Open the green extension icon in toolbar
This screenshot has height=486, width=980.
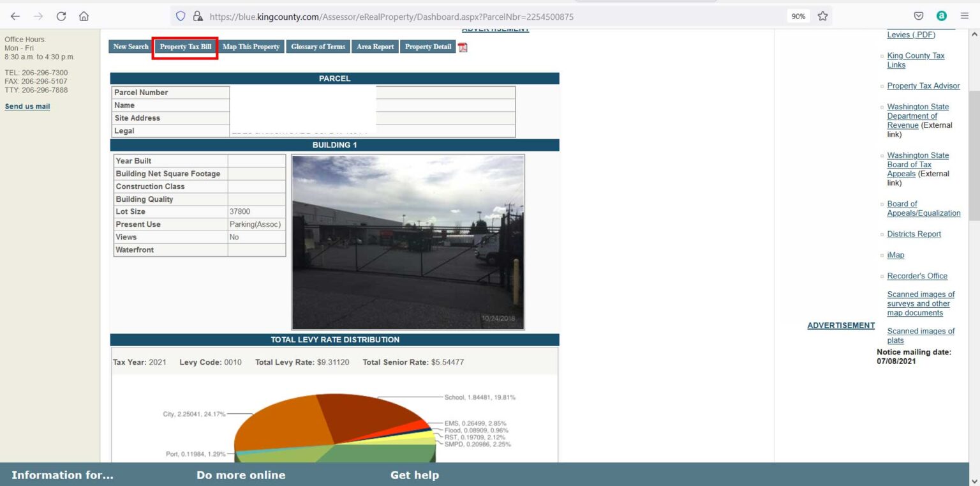[x=941, y=17]
